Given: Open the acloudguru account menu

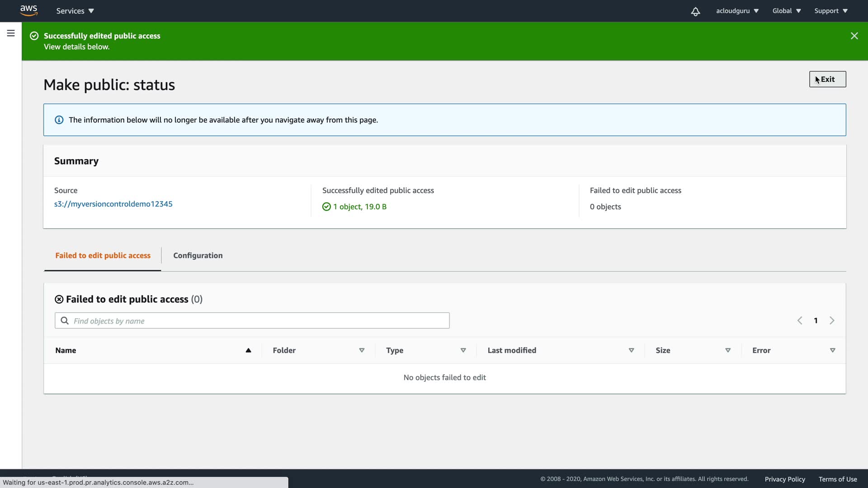Looking at the screenshot, I should pos(737,11).
